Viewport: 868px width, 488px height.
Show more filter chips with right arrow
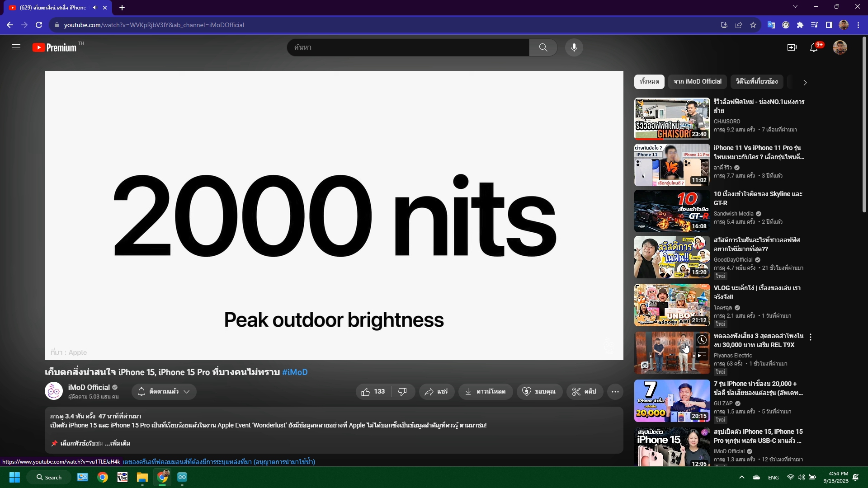pos(805,83)
